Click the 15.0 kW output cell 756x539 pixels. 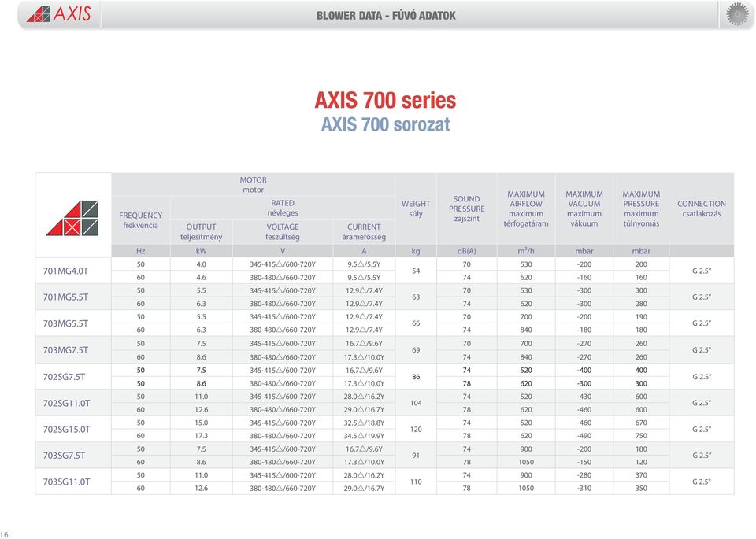click(x=201, y=423)
